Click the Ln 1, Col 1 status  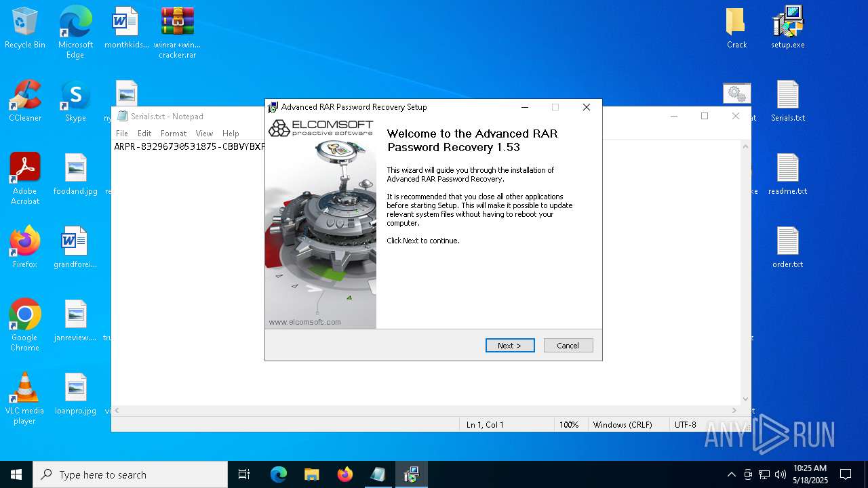tap(485, 425)
